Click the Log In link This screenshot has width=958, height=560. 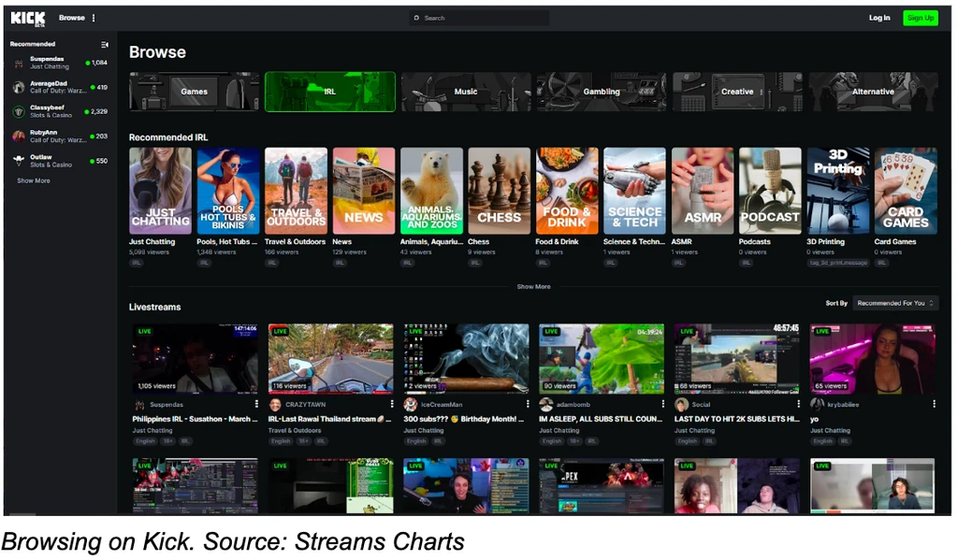tap(879, 18)
